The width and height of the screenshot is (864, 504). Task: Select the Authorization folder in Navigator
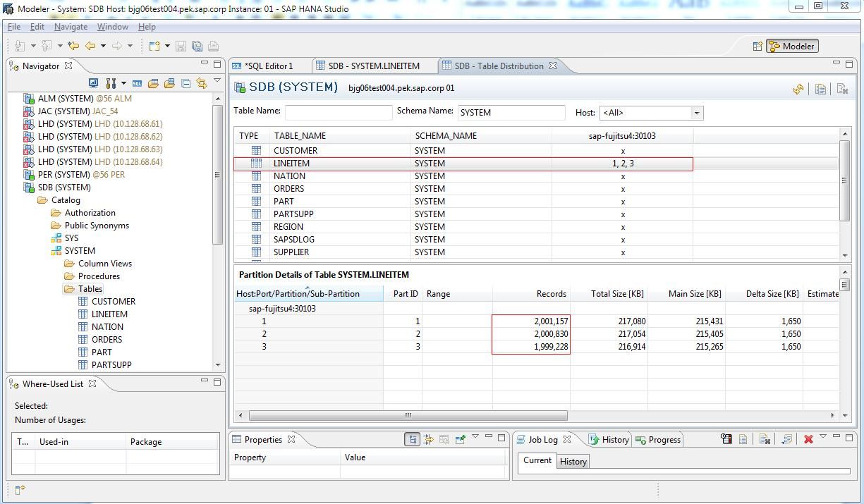90,213
